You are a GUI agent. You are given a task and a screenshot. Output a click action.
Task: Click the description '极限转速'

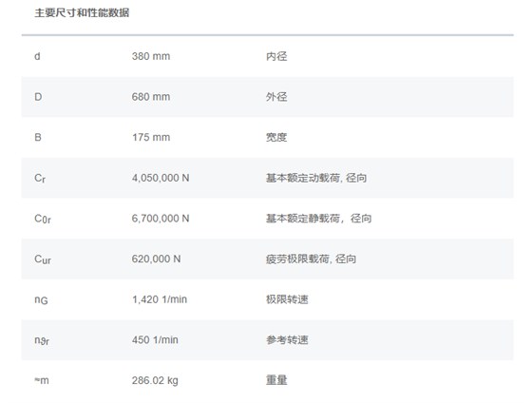[287, 299]
